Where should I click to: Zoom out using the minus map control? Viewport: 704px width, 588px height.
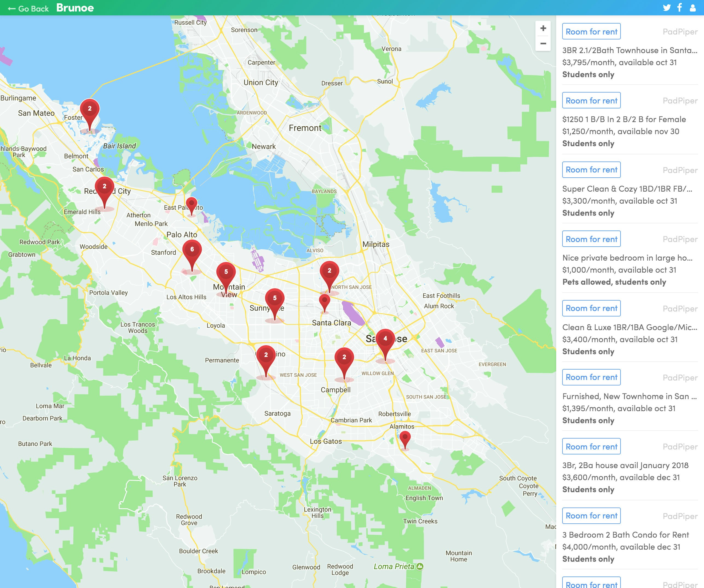pyautogui.click(x=543, y=44)
